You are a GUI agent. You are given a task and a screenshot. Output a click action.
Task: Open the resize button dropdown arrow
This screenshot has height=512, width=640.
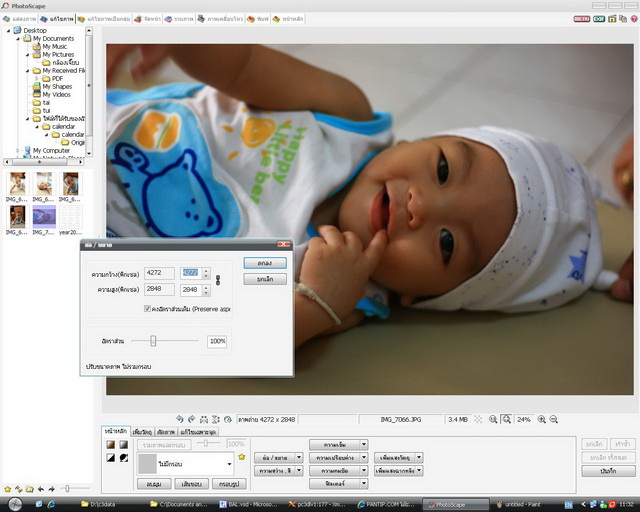point(299,457)
